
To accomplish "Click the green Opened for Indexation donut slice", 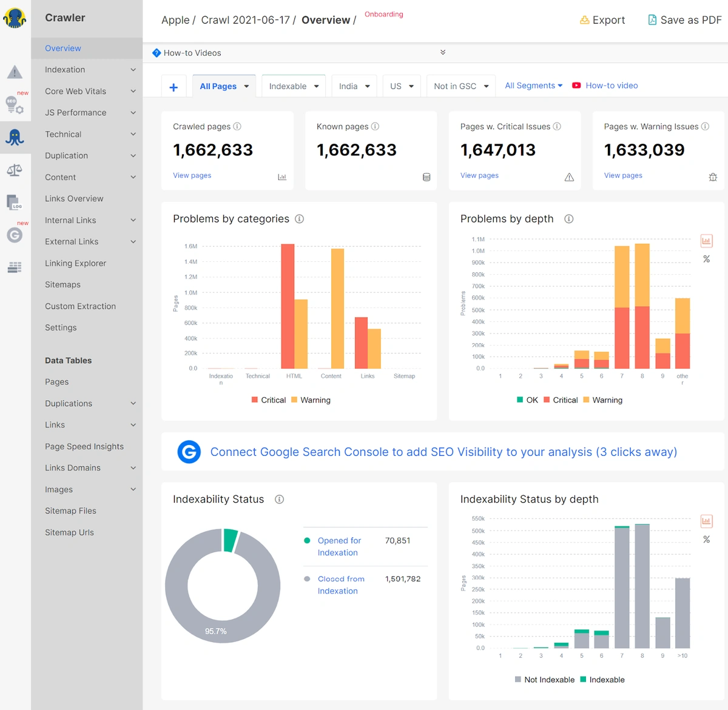I will click(230, 540).
